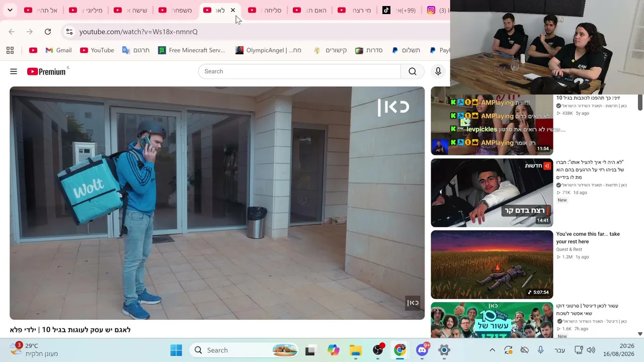
Task: Click the scrollbar down arrow
Action: point(640,334)
